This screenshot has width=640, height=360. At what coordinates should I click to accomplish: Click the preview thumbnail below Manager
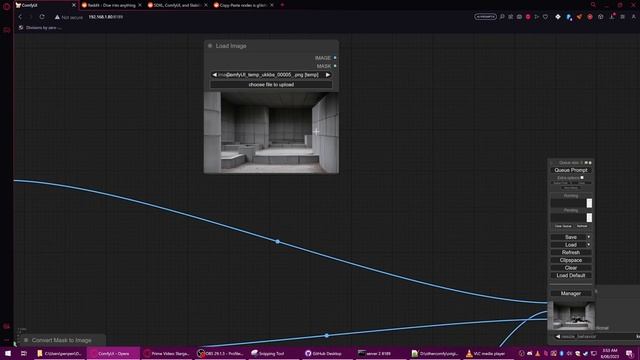[x=571, y=315]
